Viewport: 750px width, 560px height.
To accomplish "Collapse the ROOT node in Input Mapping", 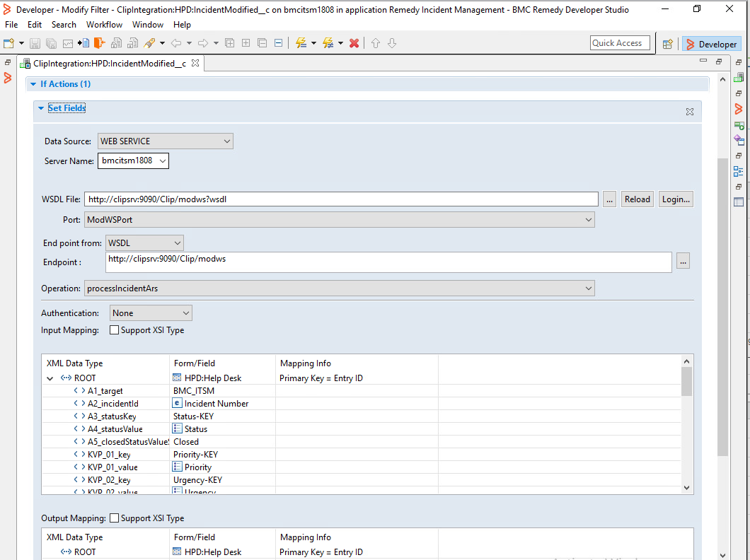I will [50, 378].
